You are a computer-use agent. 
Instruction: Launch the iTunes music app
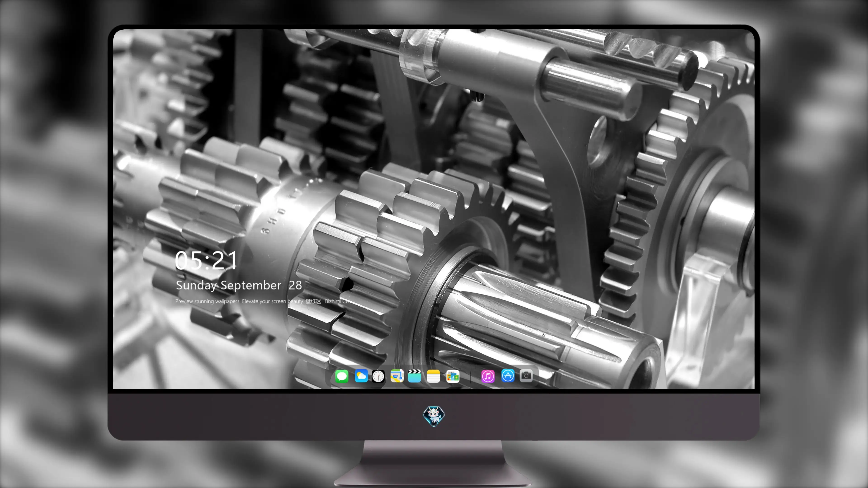(x=488, y=376)
